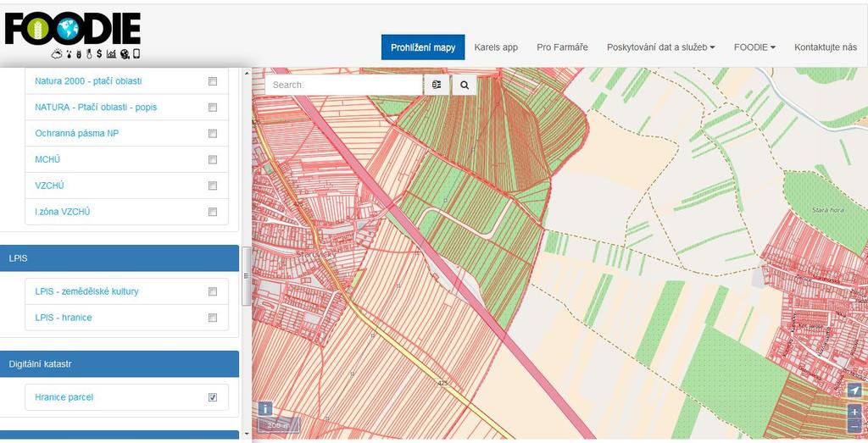The height and width of the screenshot is (443, 868).
Task: Expand the partially visible section below Hranice parcel
Action: 119,435
